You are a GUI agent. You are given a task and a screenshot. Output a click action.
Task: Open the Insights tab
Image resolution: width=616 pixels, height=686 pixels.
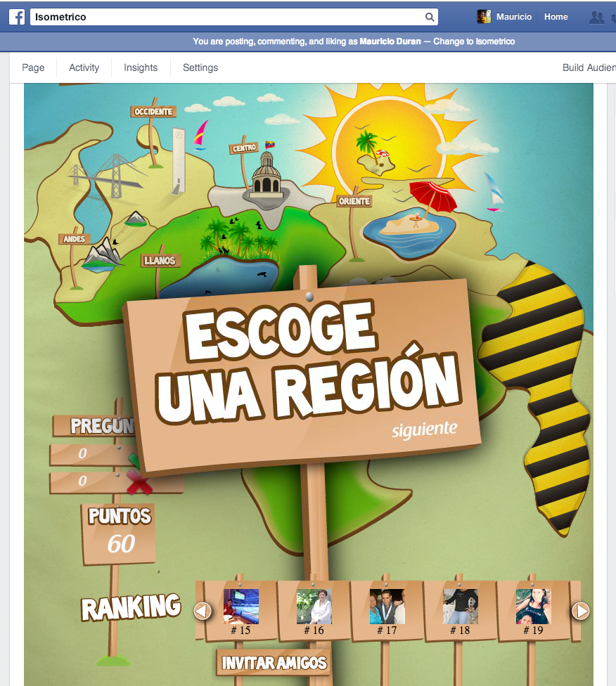(141, 67)
